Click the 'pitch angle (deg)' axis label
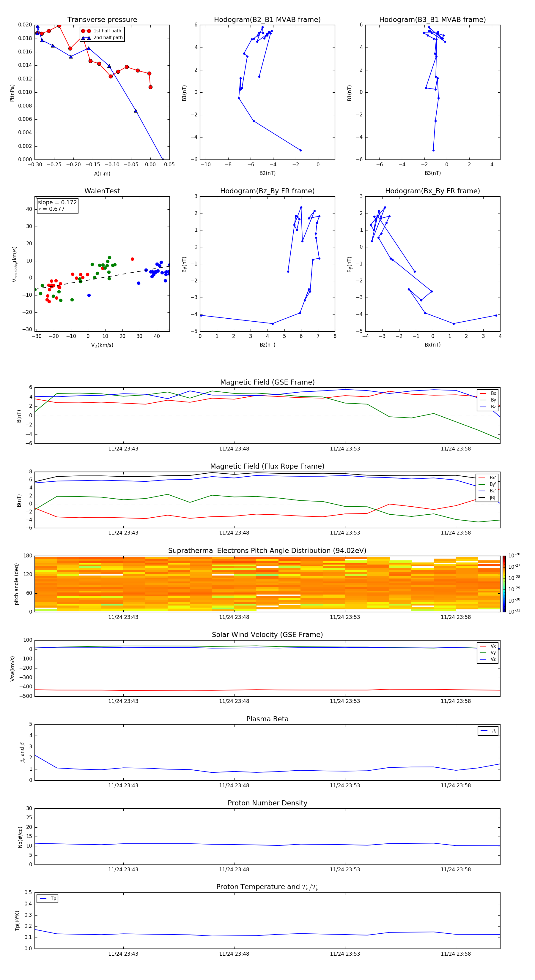The height and width of the screenshot is (980, 535). click(x=16, y=584)
